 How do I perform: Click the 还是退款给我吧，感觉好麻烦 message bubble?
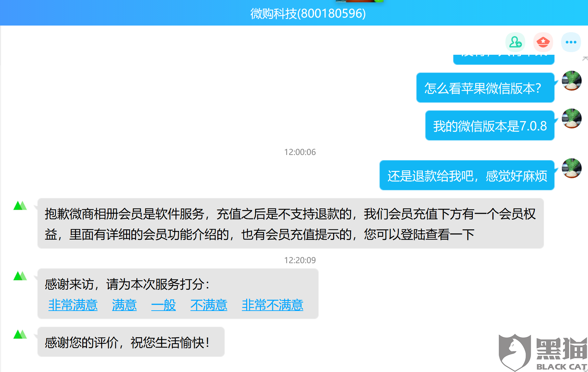coord(467,175)
